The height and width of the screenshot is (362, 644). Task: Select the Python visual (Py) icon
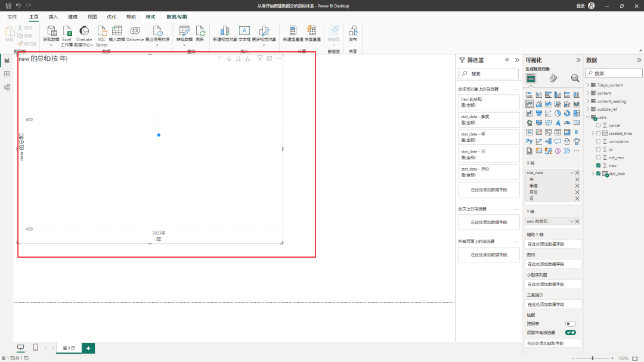(x=530, y=141)
